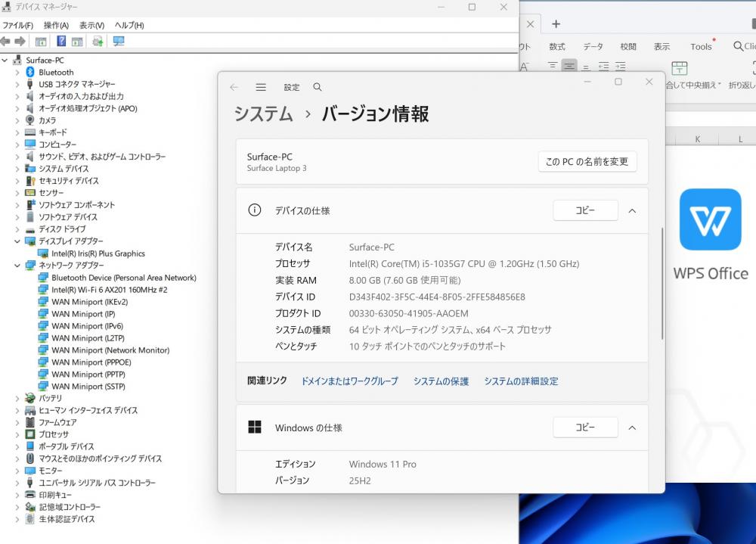Click the この PC の名前を変更 button

(587, 162)
